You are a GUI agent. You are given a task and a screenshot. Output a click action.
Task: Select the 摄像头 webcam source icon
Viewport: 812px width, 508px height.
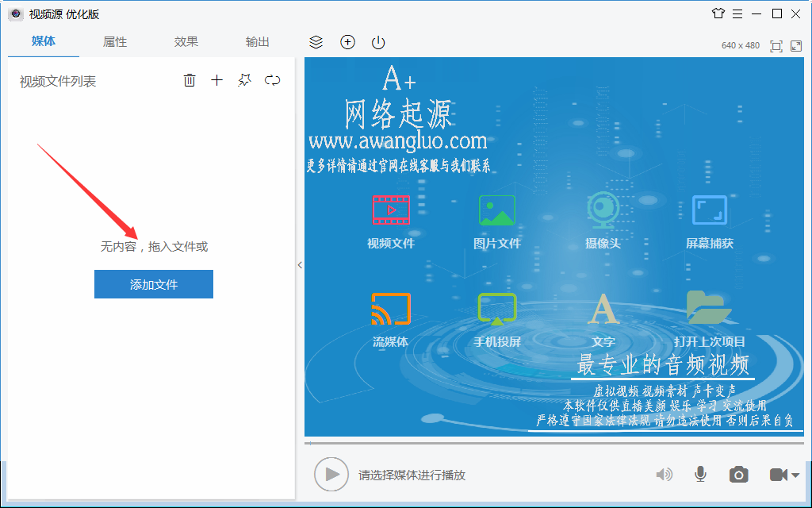(x=603, y=210)
